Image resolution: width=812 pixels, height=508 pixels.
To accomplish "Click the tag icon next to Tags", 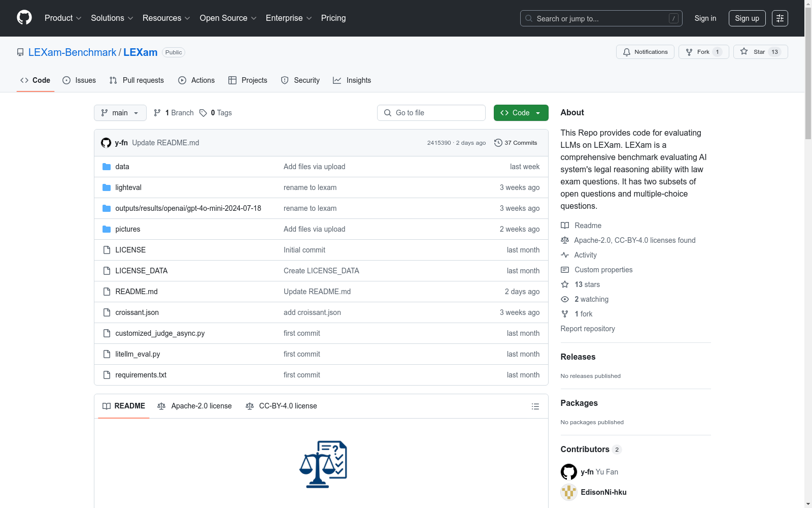I will (x=203, y=113).
